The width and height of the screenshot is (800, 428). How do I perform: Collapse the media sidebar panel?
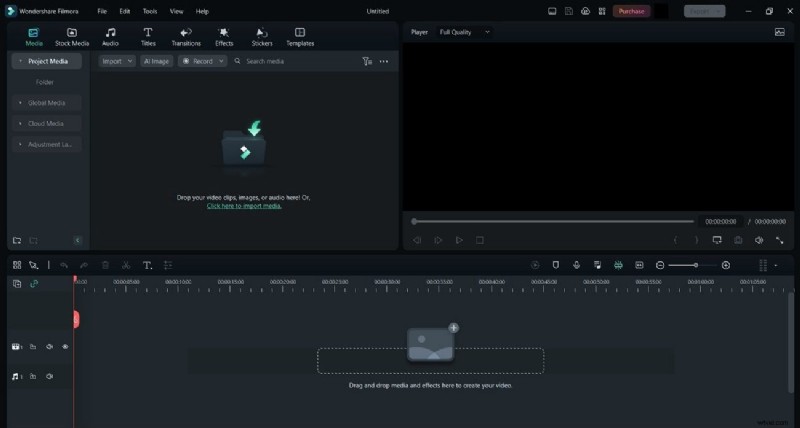[78, 240]
